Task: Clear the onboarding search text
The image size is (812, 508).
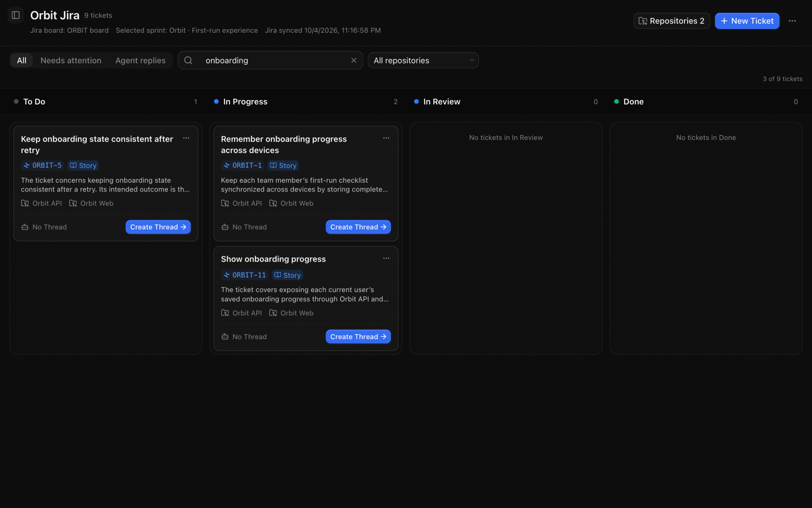Action: click(354, 60)
